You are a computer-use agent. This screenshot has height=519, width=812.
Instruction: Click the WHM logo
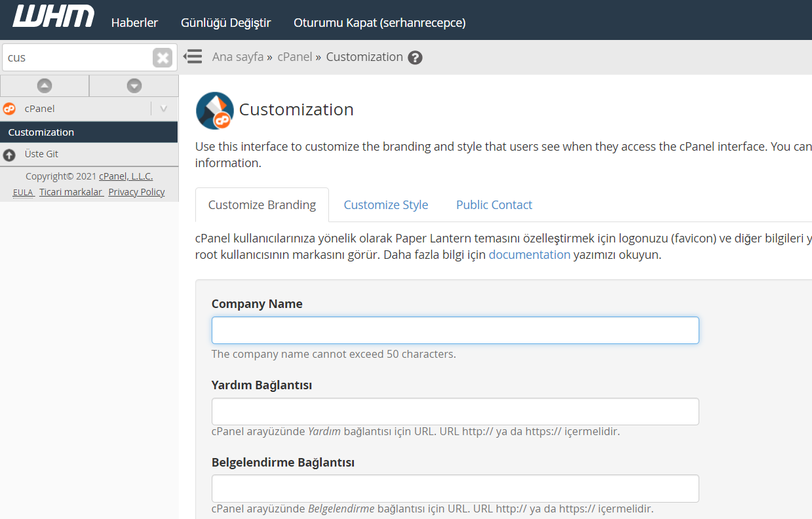[54, 16]
